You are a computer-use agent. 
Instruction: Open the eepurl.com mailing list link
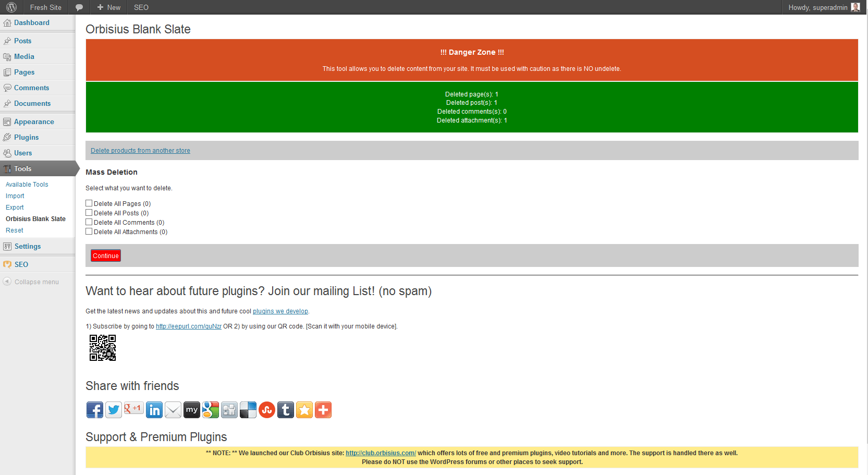click(189, 326)
